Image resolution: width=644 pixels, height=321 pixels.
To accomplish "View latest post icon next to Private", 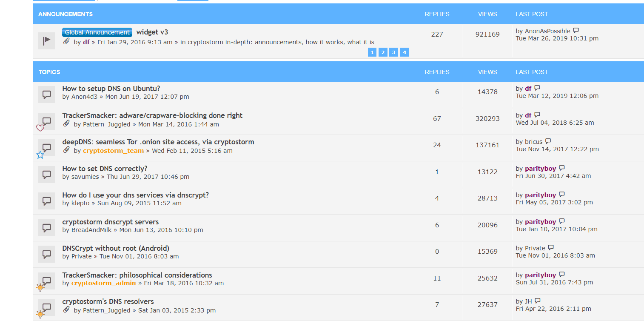I will point(551,248).
